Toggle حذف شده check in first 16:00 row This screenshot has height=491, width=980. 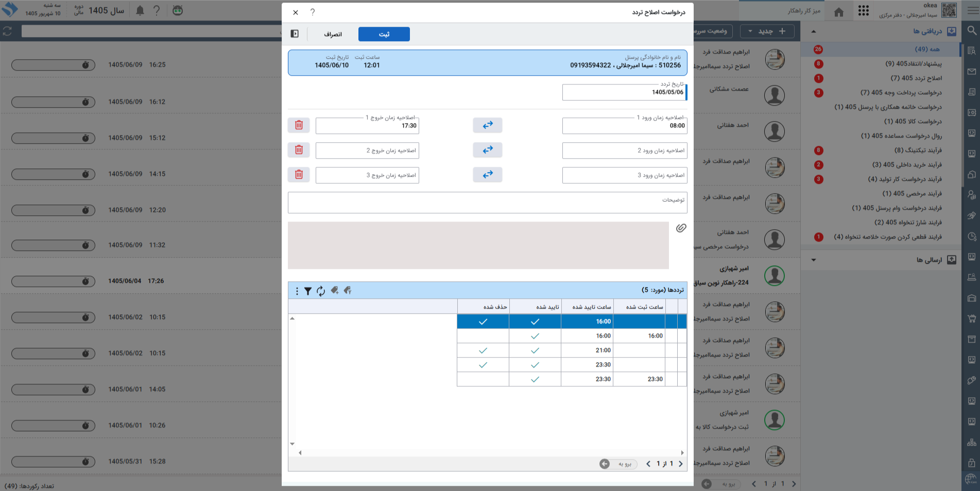coord(483,321)
